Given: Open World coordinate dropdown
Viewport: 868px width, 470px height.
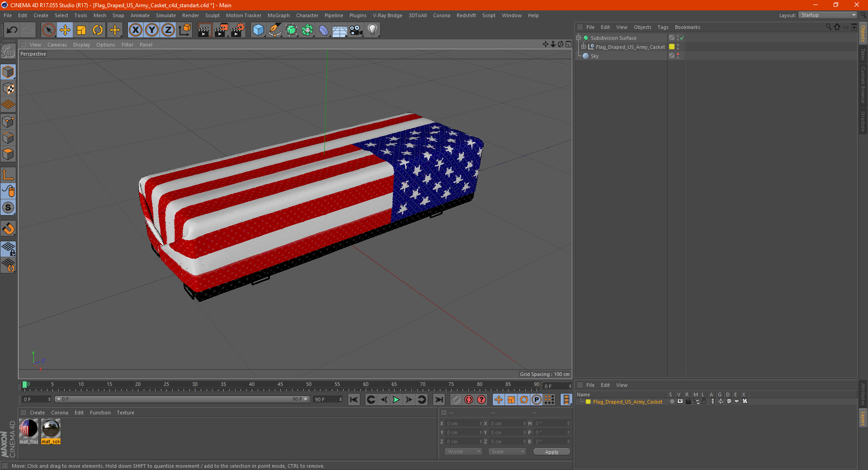Looking at the screenshot, I should (463, 451).
